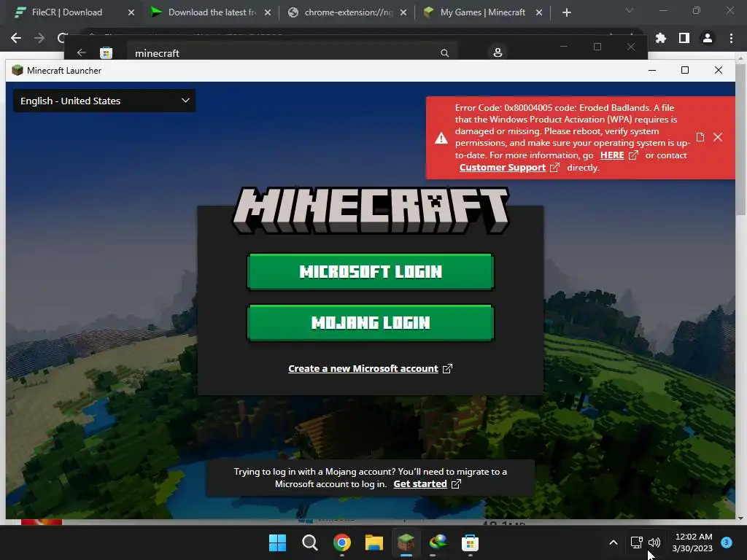This screenshot has height=560, width=747.
Task: Maximize the Minecraft Launcher window
Action: point(684,71)
